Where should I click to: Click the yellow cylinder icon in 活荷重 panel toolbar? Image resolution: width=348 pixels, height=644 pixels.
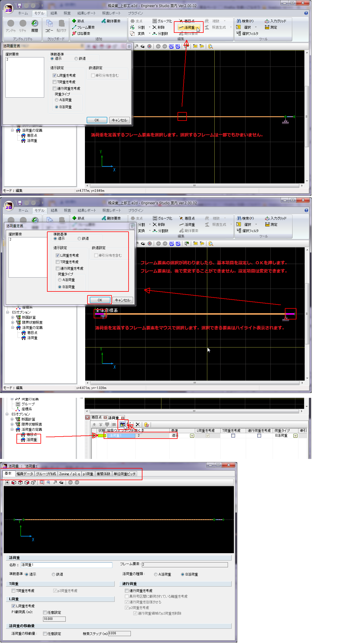click(x=146, y=424)
